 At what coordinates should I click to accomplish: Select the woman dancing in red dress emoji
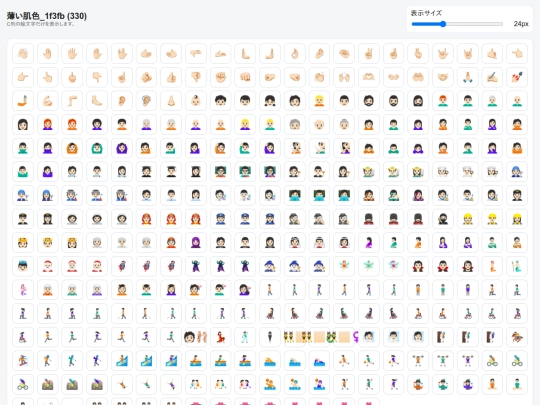pos(220,337)
